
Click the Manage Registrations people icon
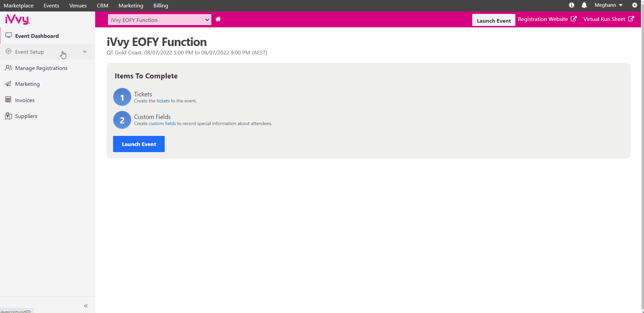tap(8, 68)
